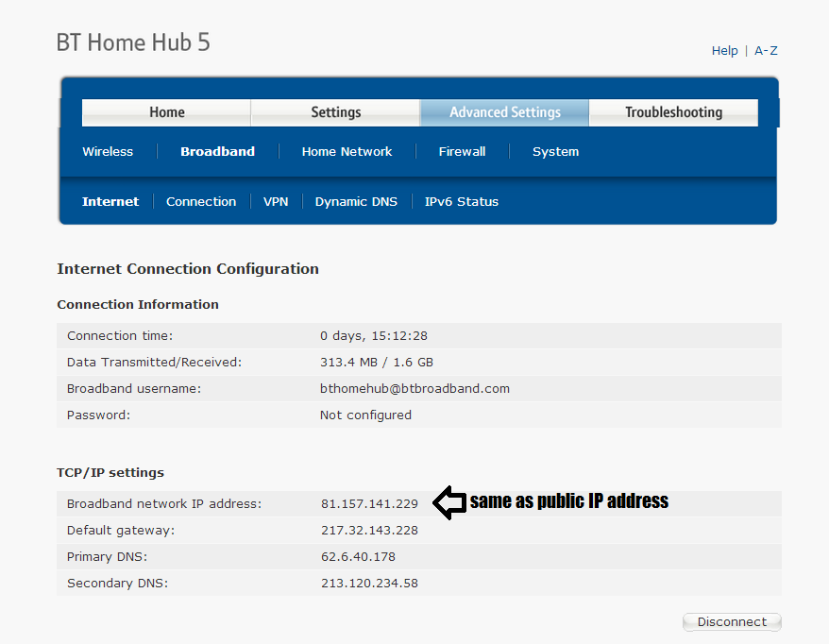Open Dynamic DNS settings
The height and width of the screenshot is (644, 829).
coord(356,201)
